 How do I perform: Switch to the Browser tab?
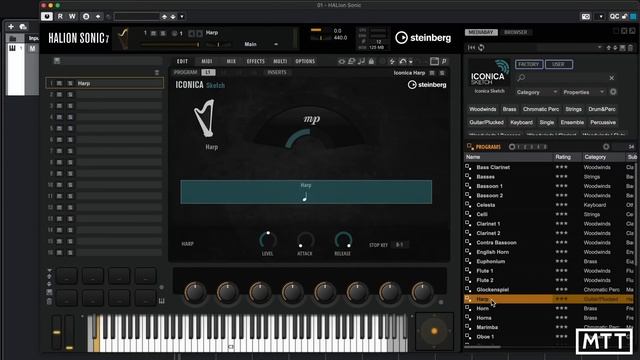click(x=516, y=32)
